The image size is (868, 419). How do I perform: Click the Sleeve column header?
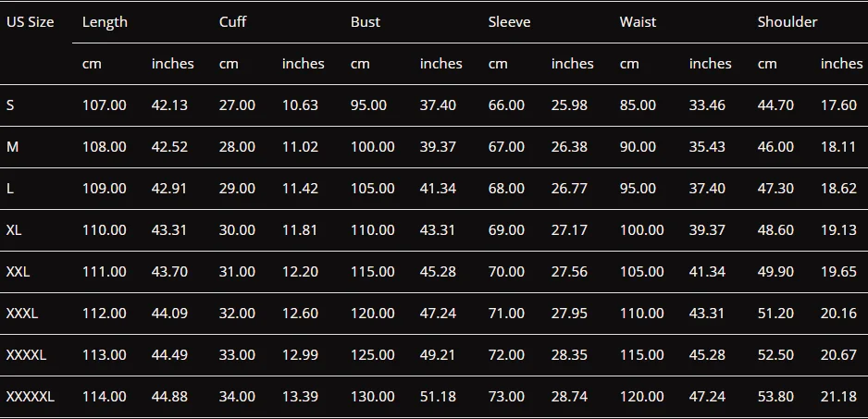509,22
